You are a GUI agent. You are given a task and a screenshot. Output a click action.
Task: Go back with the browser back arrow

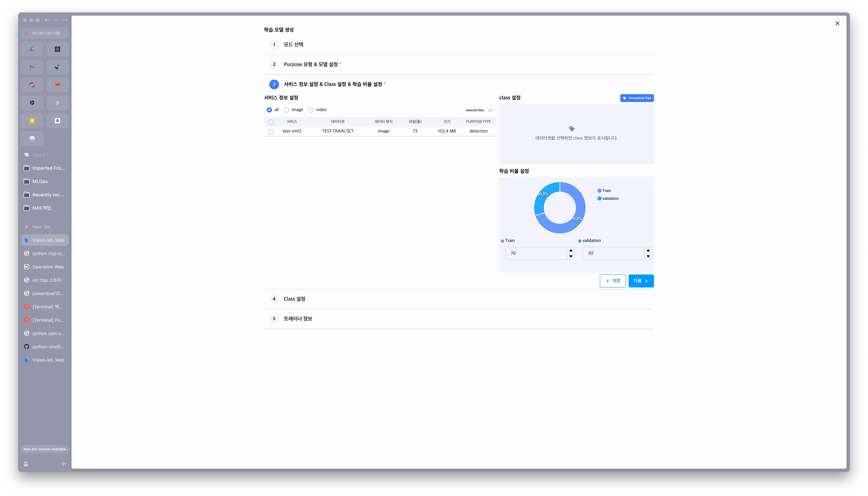tap(47, 20)
